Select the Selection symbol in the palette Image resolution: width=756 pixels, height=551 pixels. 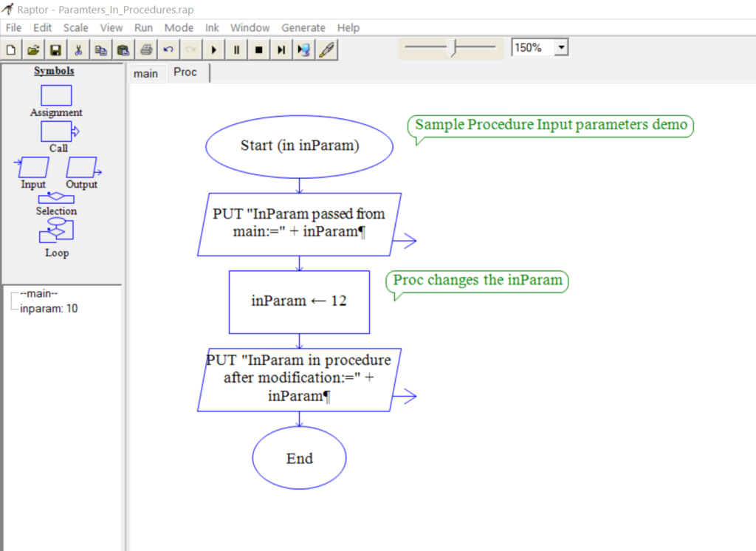click(x=56, y=199)
